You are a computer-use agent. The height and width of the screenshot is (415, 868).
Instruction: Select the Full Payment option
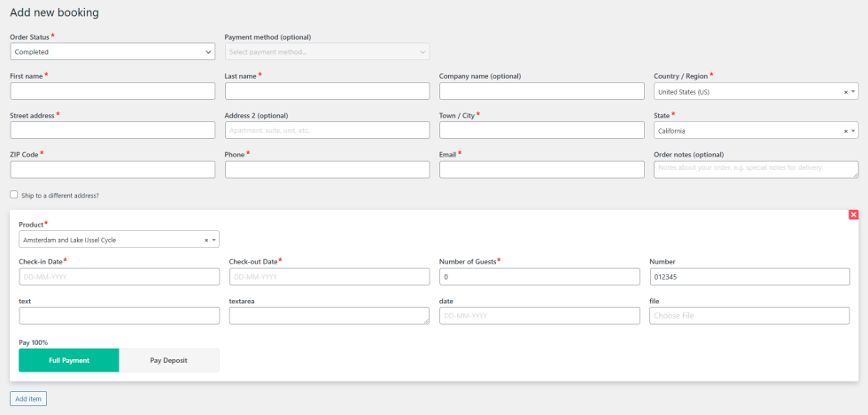click(68, 360)
